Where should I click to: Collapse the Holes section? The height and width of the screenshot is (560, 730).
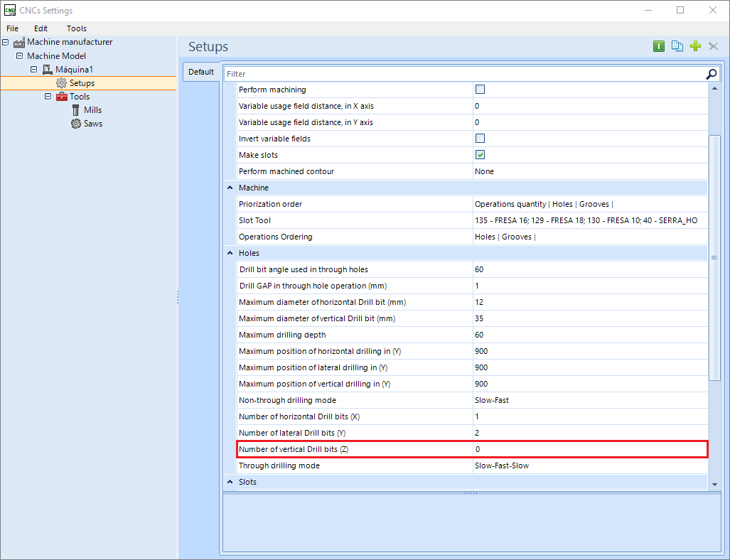pyautogui.click(x=230, y=253)
